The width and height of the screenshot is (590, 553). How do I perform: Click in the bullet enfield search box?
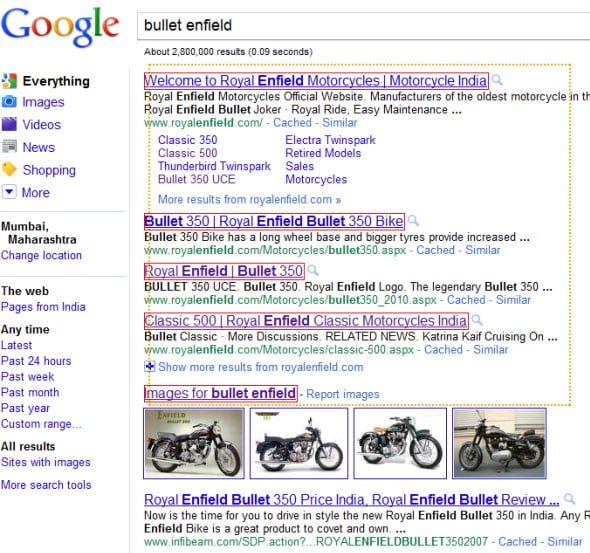pyautogui.click(x=363, y=26)
